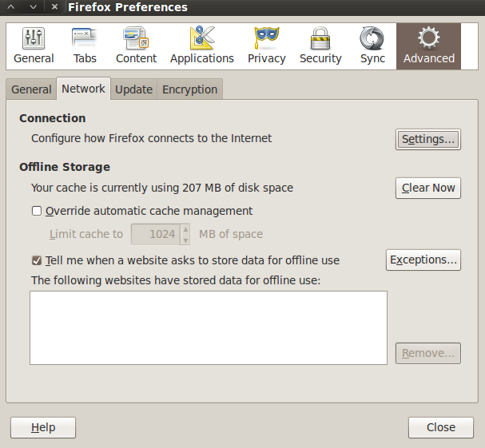Open the Security padlock pane
The height and width of the screenshot is (448, 485).
[320, 46]
